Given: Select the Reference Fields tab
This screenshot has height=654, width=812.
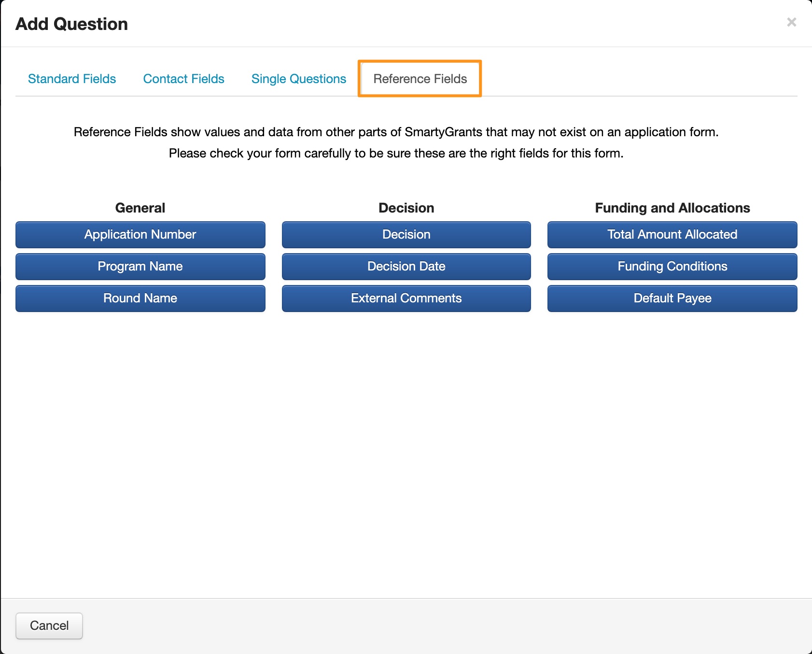Looking at the screenshot, I should click(420, 79).
